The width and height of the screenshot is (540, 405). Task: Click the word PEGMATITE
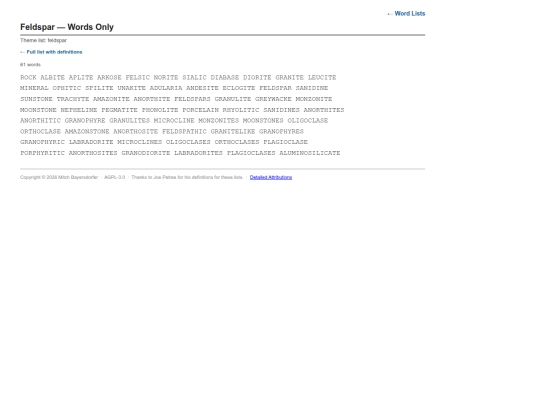120,110
